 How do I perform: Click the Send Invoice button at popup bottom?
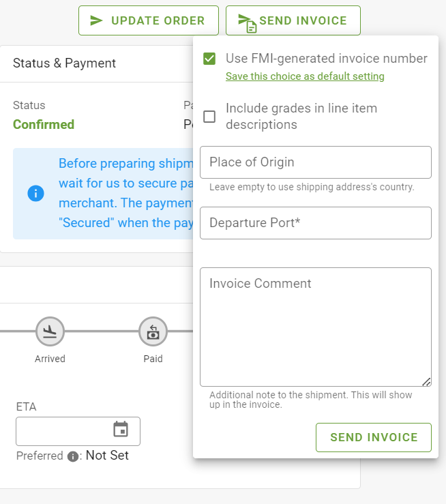tap(374, 437)
